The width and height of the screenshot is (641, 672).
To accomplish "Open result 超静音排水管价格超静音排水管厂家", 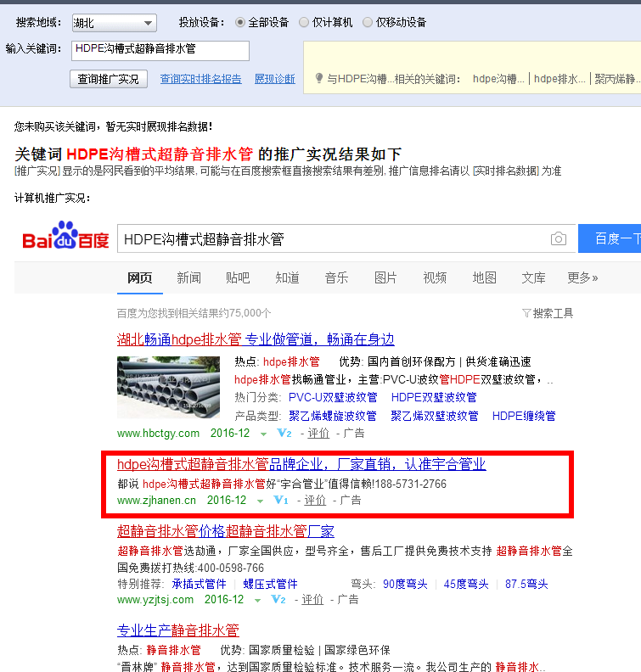I will pos(226,531).
